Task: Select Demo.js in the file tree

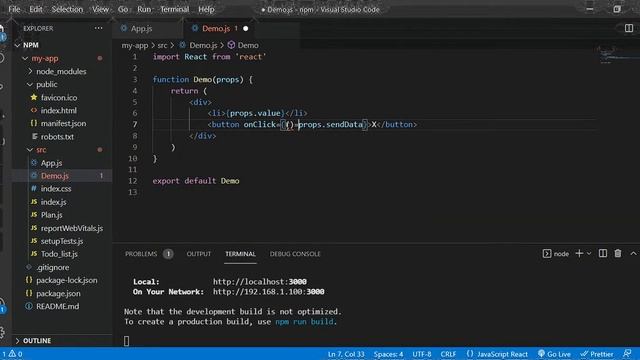Action: (x=55, y=176)
